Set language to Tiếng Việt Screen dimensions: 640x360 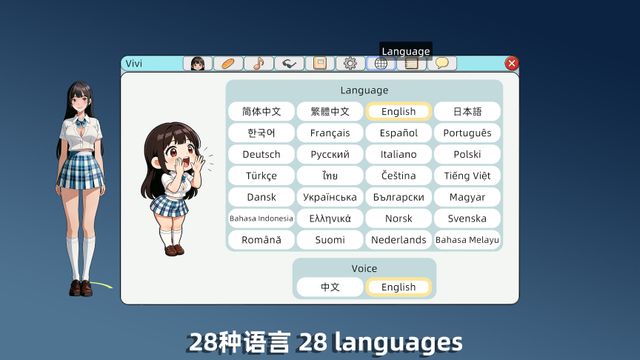(x=467, y=176)
